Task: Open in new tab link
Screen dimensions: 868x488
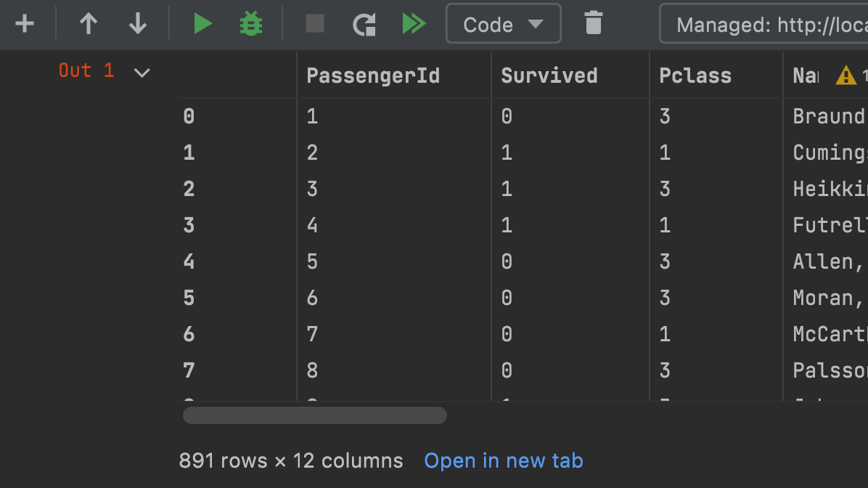Action: click(x=504, y=460)
